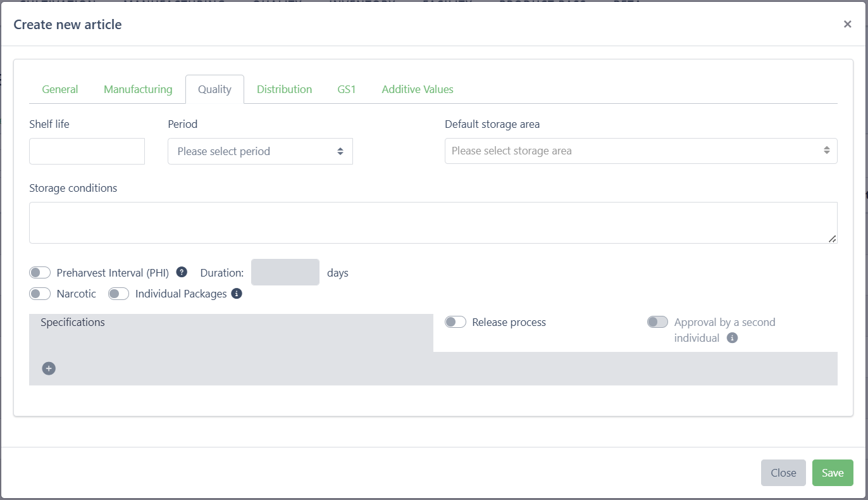Click the PHI Duration days field
Image resolution: width=868 pixels, height=500 pixels.
coord(285,272)
